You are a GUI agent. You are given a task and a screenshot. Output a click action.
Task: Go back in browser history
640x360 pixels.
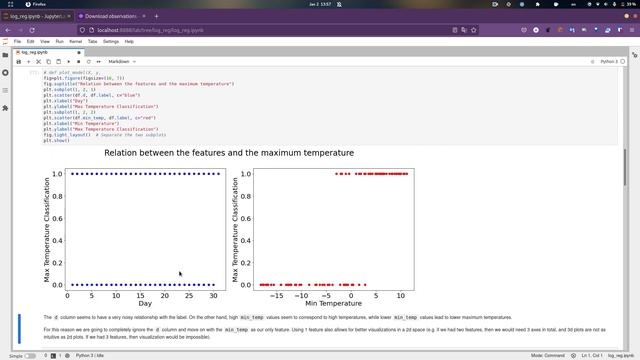pyautogui.click(x=8, y=30)
